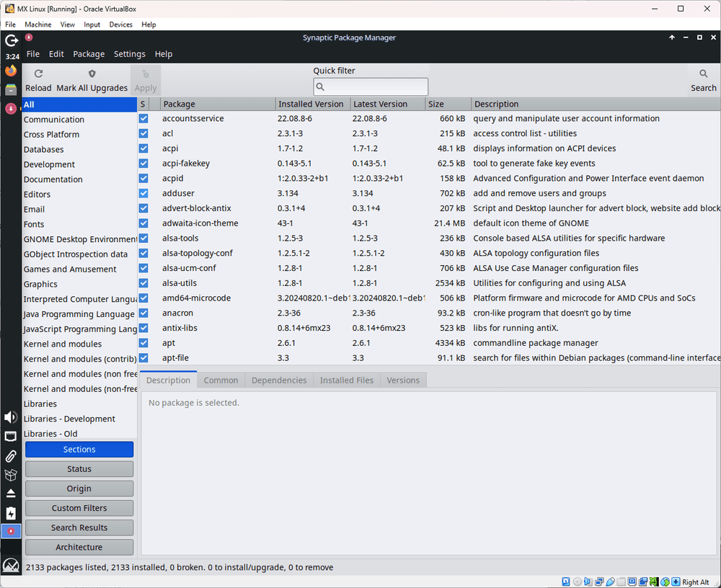The height and width of the screenshot is (588, 721).
Task: Click the Search magnifier toolbar icon
Action: 704,73
